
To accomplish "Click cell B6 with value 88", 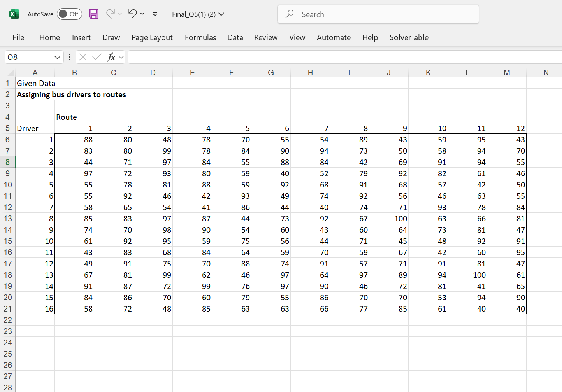I will pos(74,140).
